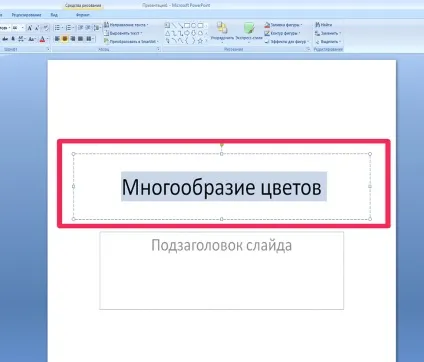Image resolution: width=424 pixels, height=362 pixels.
Task: Toggle the numbered list
Action: [x=68, y=28]
